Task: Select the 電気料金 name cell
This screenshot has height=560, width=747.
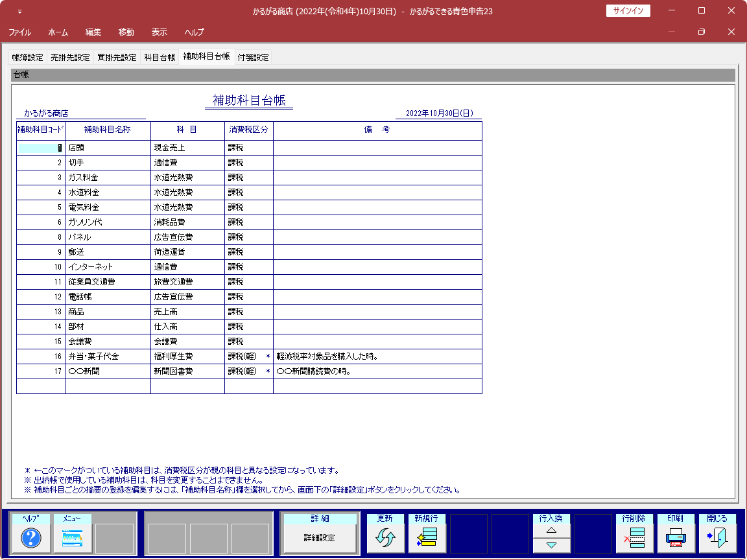Action: tap(108, 207)
